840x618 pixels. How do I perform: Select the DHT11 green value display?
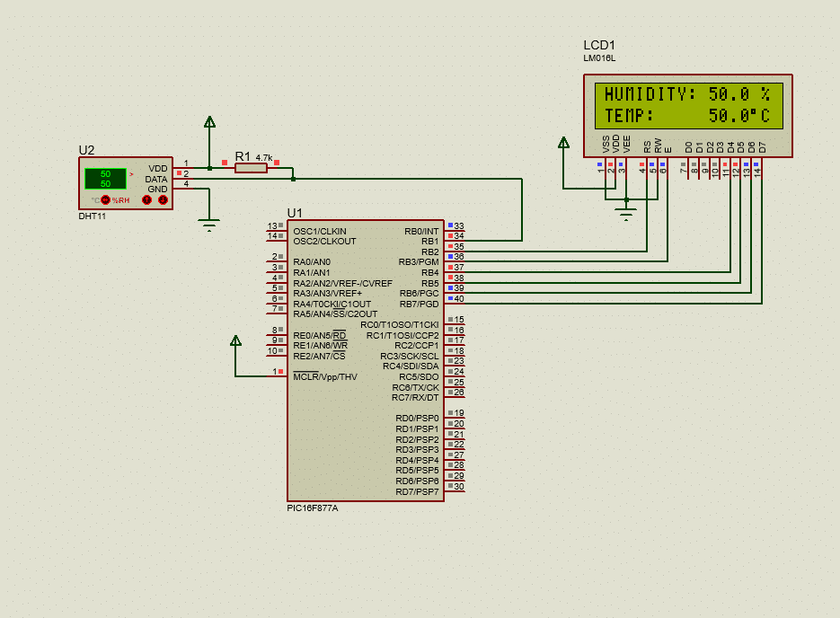pyautogui.click(x=105, y=179)
